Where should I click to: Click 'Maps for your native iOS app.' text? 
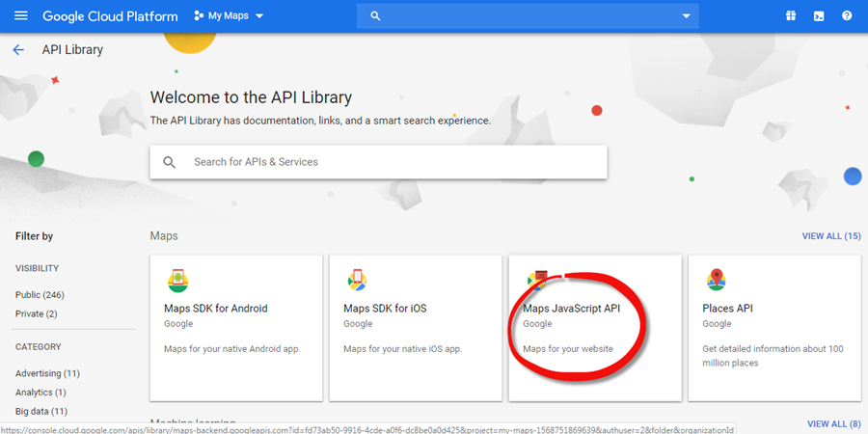point(403,349)
